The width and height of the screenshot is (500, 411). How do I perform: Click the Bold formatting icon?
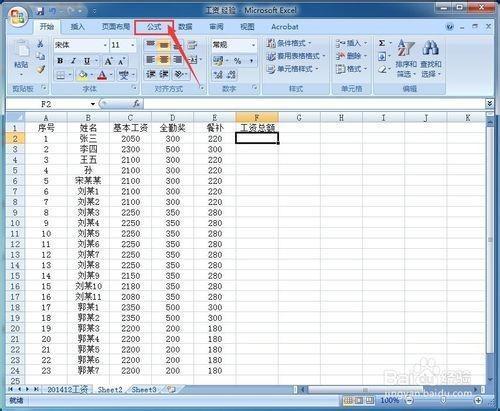(60, 61)
